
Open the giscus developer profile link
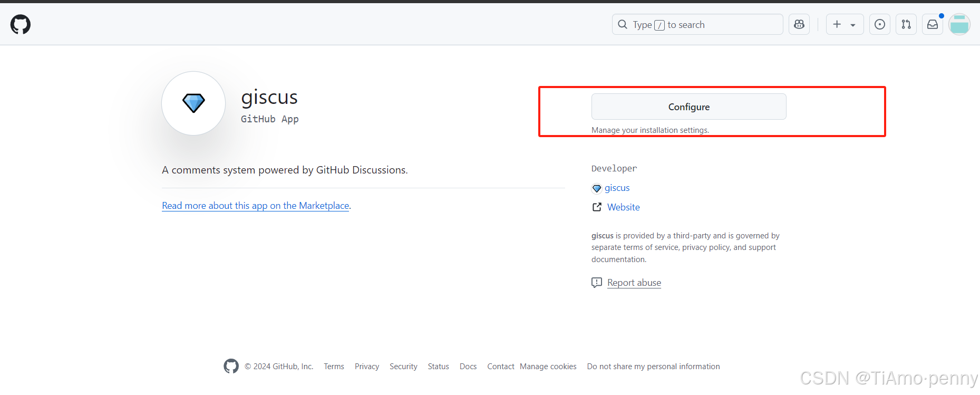[x=617, y=188]
